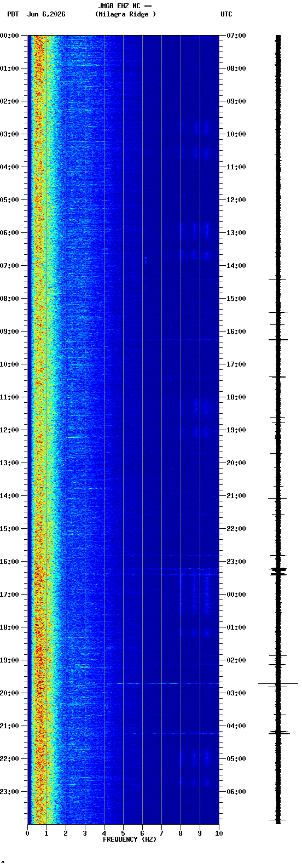Click the PDT '00:00' time label

10,36
